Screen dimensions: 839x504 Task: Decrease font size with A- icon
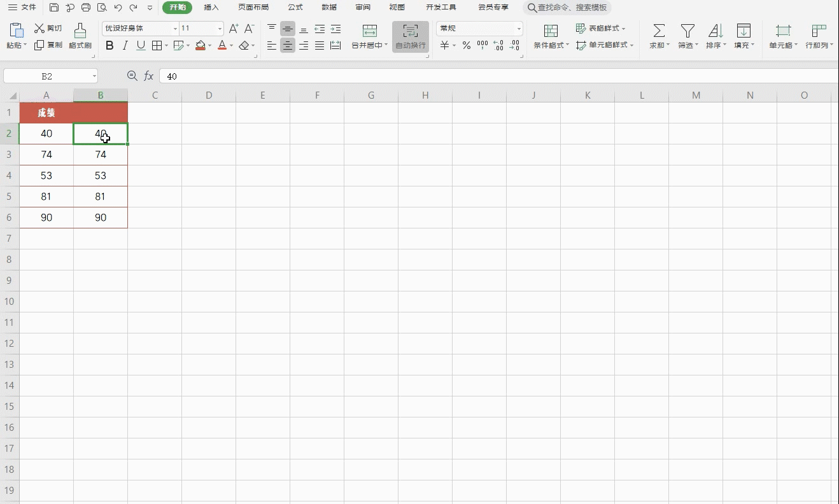pos(249,29)
